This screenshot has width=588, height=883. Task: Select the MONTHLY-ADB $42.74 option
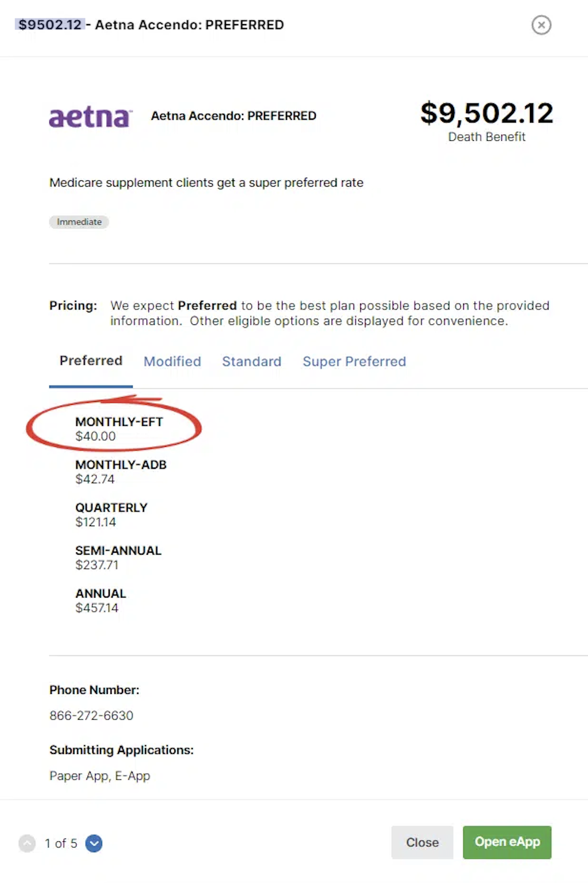click(x=121, y=472)
